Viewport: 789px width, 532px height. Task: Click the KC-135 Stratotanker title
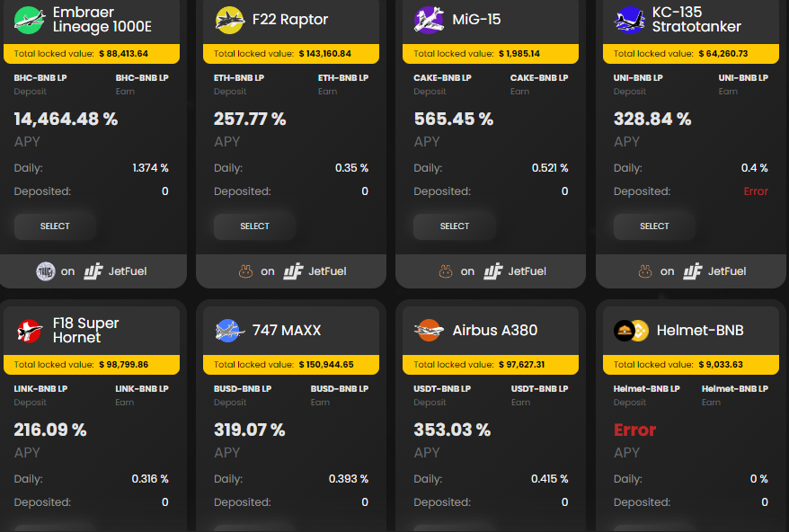(x=696, y=20)
